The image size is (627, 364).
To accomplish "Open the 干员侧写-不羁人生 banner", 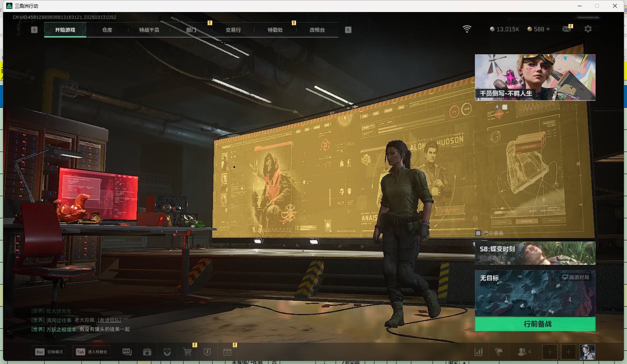I will [x=535, y=77].
